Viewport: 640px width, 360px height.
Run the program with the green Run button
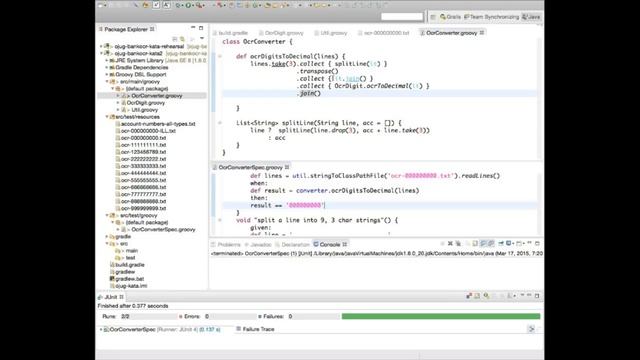tap(188, 5)
